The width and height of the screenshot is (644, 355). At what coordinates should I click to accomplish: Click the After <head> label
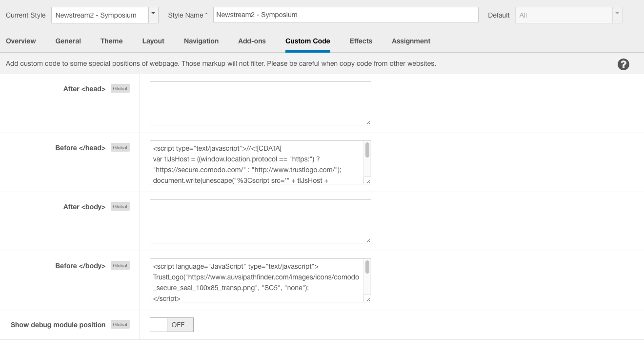pyautogui.click(x=84, y=89)
